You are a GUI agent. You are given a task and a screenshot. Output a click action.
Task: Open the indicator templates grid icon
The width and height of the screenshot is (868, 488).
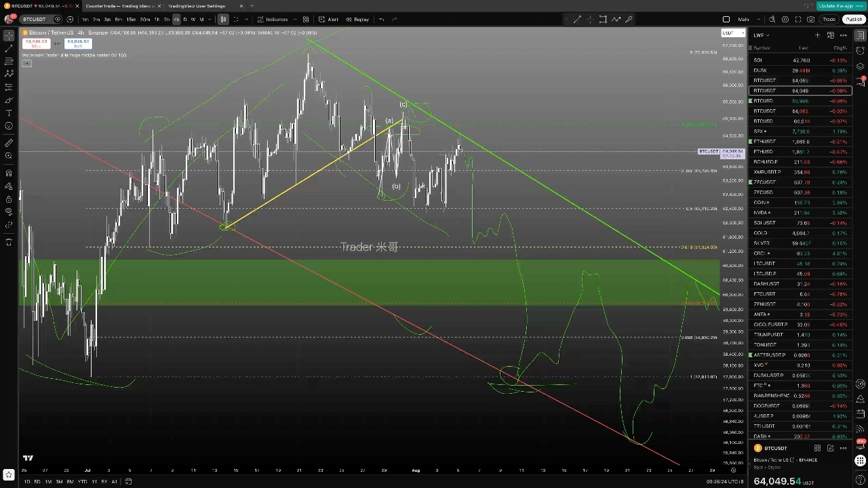306,19
